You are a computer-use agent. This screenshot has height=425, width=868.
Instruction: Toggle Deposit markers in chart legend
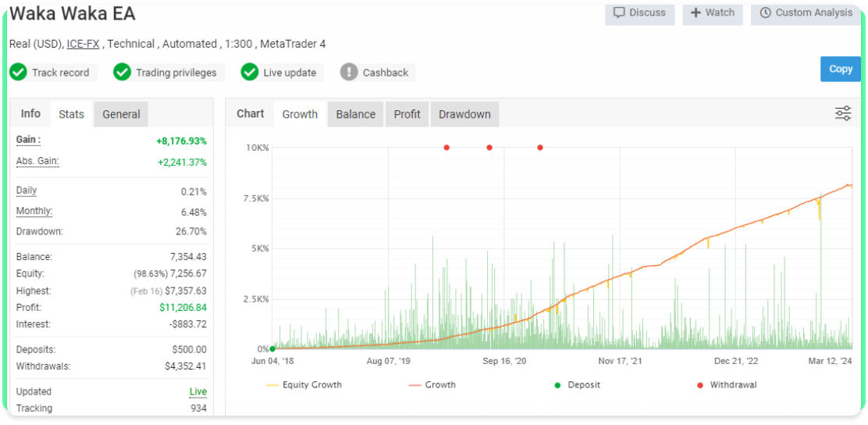[x=578, y=384]
